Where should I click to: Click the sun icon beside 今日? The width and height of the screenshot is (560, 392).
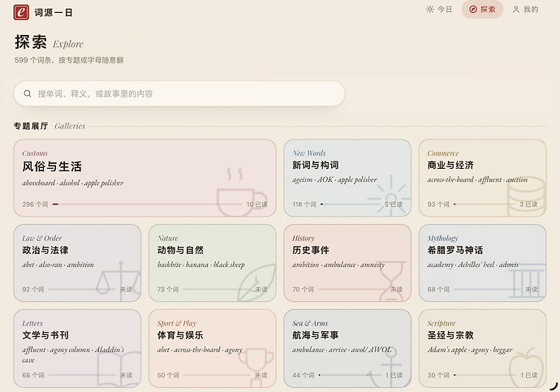[430, 9]
